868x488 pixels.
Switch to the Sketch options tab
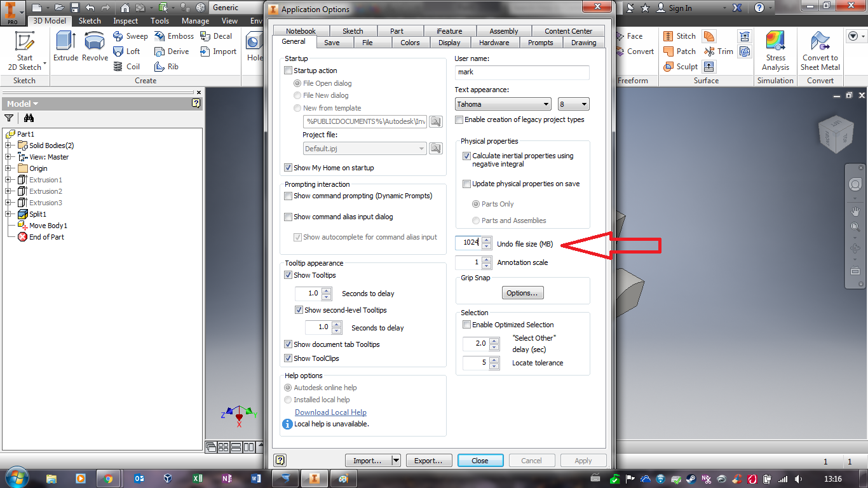click(353, 31)
